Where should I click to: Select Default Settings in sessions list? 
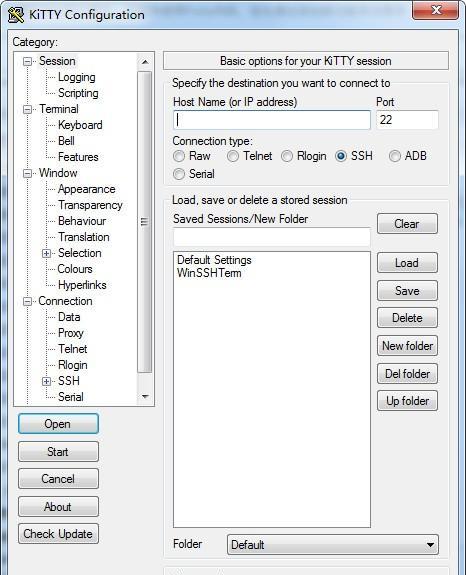(x=214, y=260)
